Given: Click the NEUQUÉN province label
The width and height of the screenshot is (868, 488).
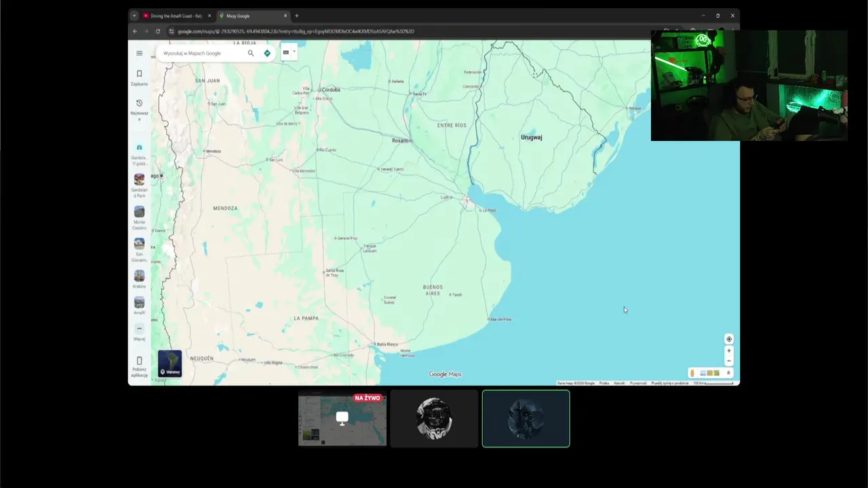Looking at the screenshot, I should [201, 358].
